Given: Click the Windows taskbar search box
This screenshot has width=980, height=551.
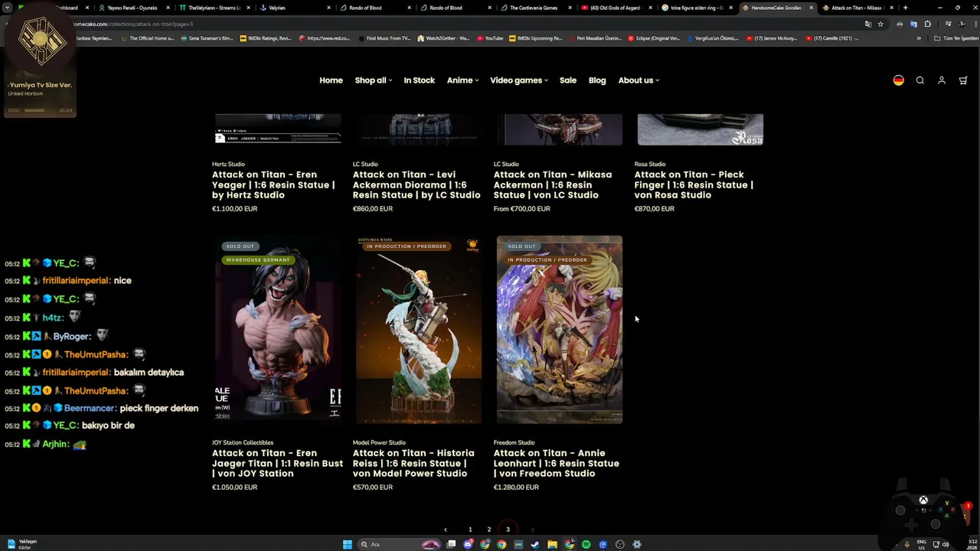Looking at the screenshot, I should (399, 544).
